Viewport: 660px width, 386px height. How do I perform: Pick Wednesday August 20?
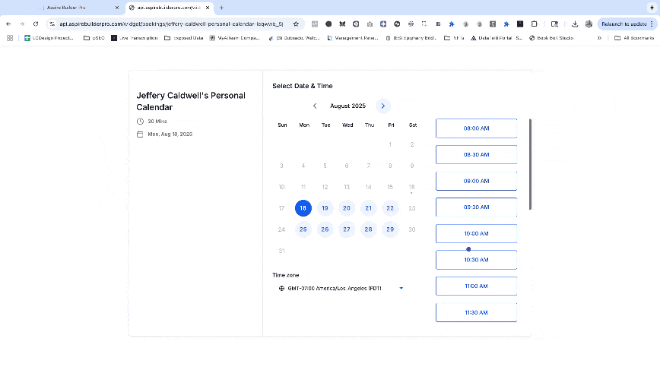click(x=346, y=208)
